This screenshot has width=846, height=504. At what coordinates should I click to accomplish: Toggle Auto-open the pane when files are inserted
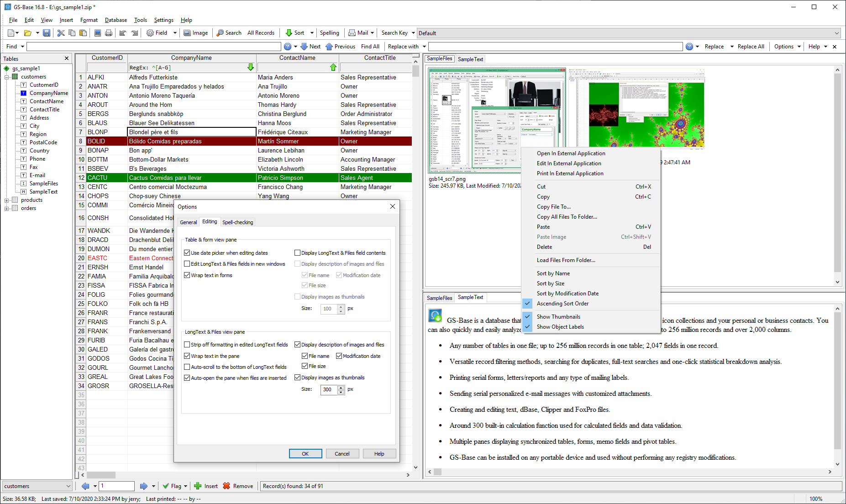point(187,378)
